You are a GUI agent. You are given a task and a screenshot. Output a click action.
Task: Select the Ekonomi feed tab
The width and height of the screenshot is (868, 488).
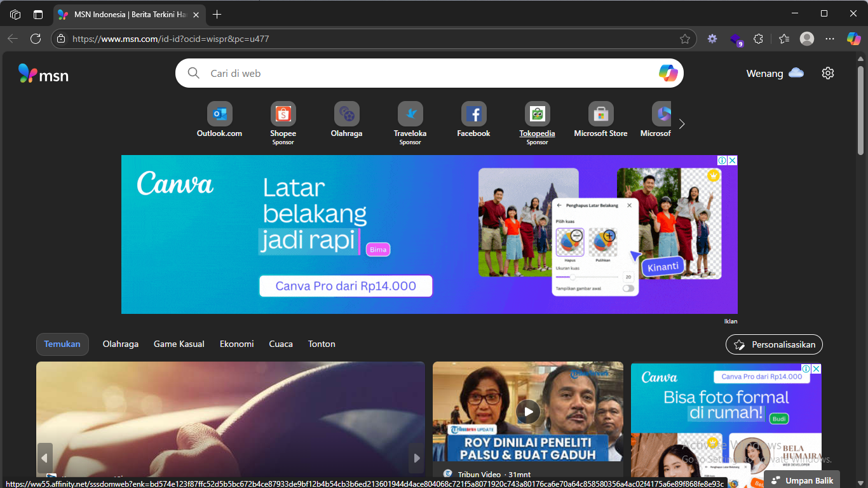pos(237,344)
